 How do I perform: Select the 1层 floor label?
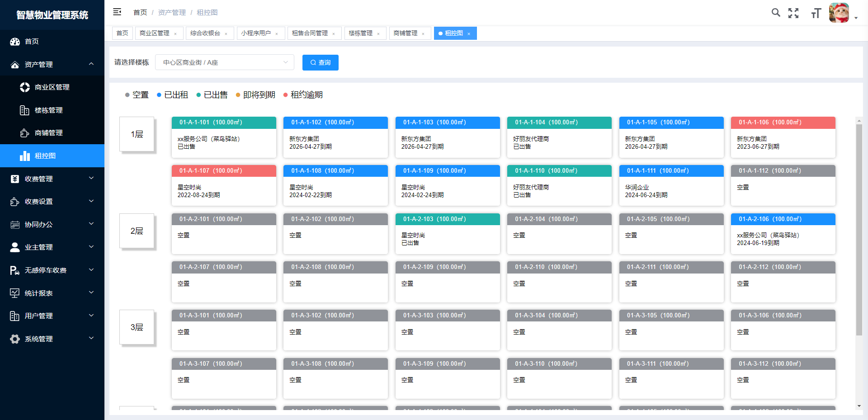pyautogui.click(x=137, y=134)
